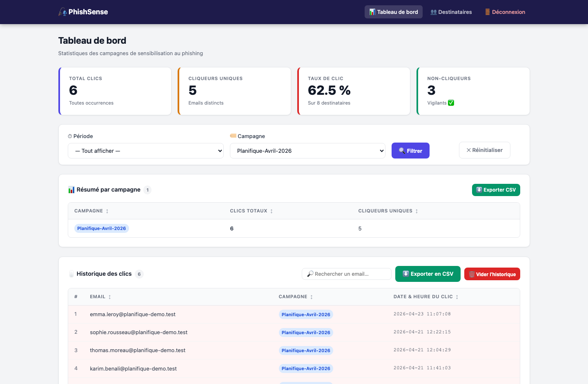The width and height of the screenshot is (588, 384).
Task: Click the Taux de clic 62.5 % card
Action: click(x=354, y=91)
